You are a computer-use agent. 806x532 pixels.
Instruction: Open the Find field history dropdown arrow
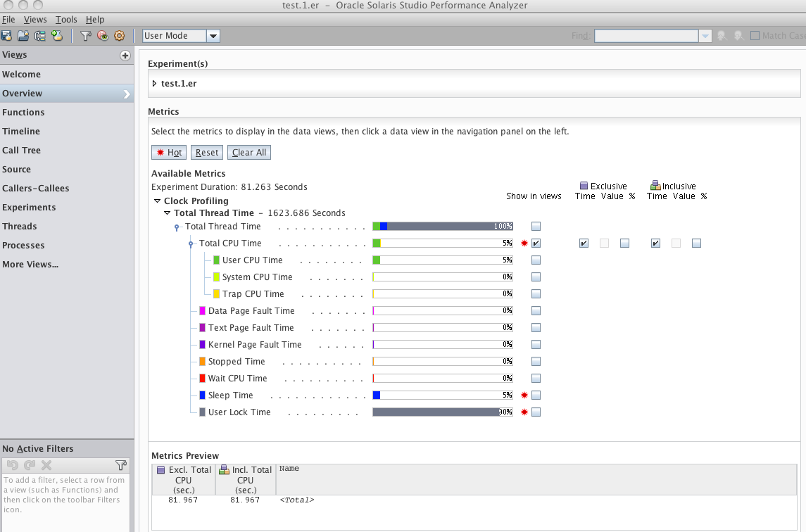(705, 36)
